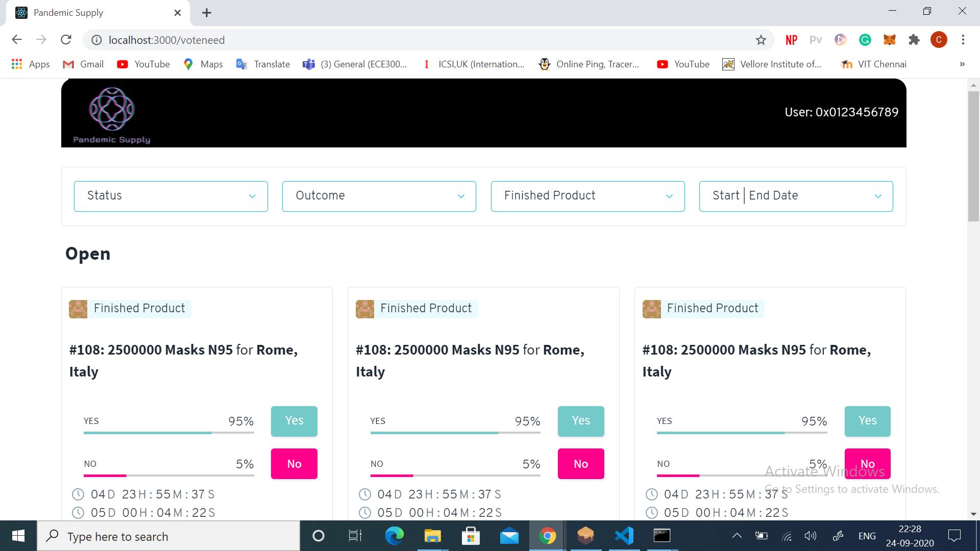This screenshot has height=551, width=980.
Task: Click the first card's YES progress bar
Action: [x=168, y=433]
